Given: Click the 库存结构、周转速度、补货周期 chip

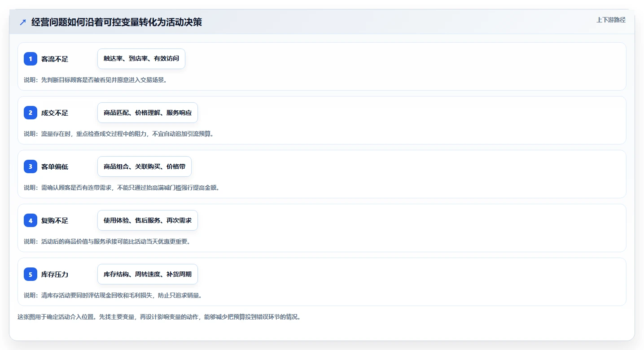Looking at the screenshot, I should pyautogui.click(x=148, y=274).
